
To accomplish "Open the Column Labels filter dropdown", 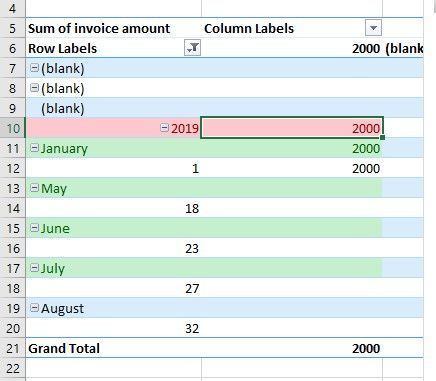I will (373, 28).
